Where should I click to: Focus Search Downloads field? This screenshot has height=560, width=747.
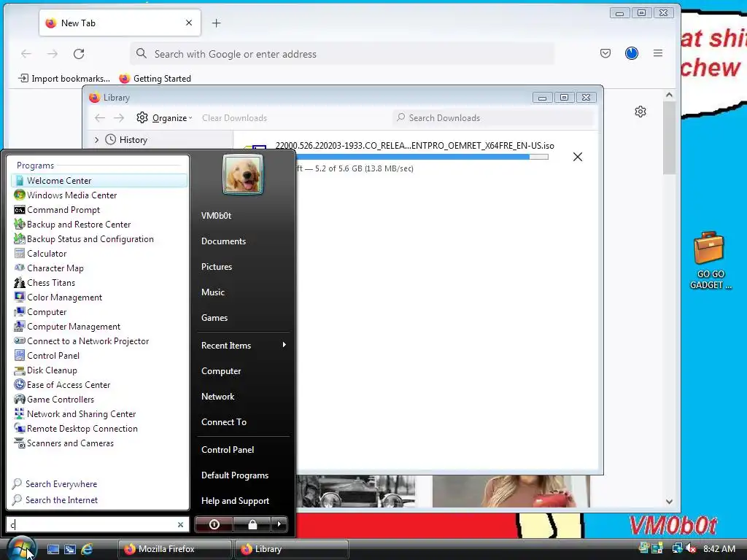pyautogui.click(x=494, y=117)
